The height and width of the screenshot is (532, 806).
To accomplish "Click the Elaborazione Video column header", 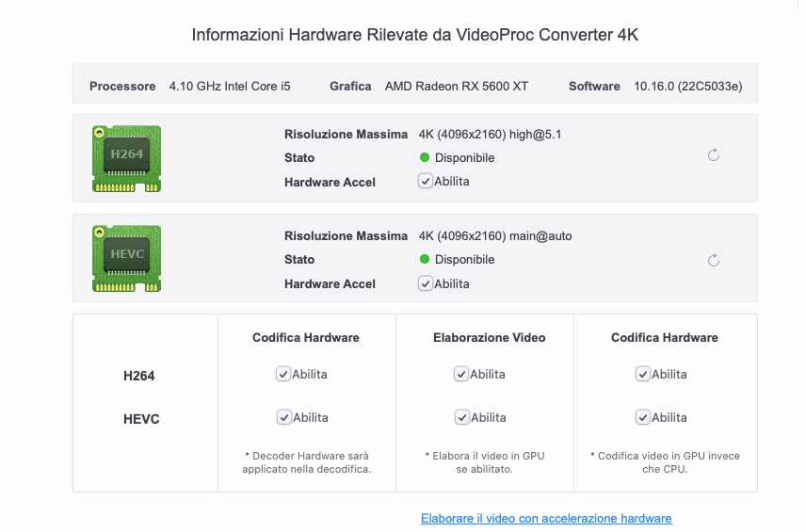I will point(490,338).
